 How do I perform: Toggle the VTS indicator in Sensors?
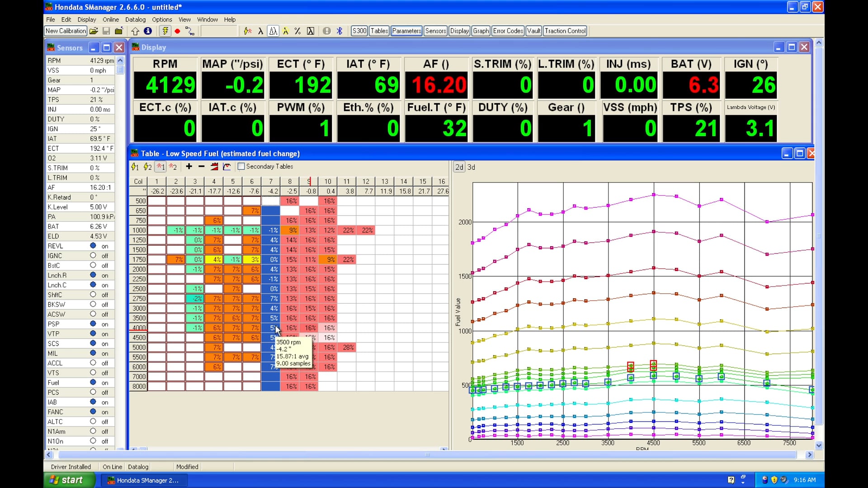[93, 373]
